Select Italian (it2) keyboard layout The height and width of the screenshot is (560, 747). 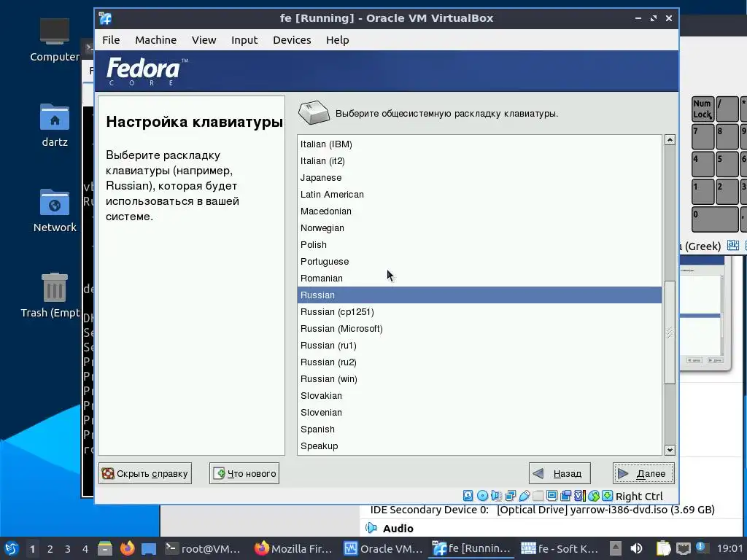[x=479, y=161]
